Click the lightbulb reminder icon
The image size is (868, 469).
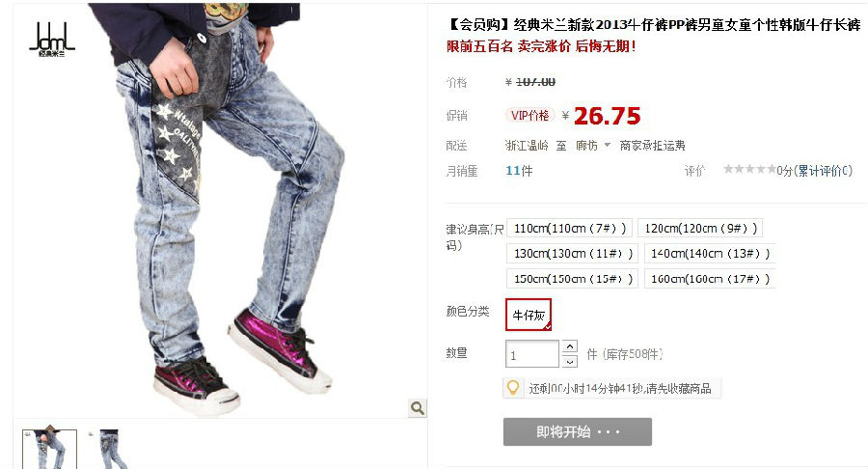(513, 388)
